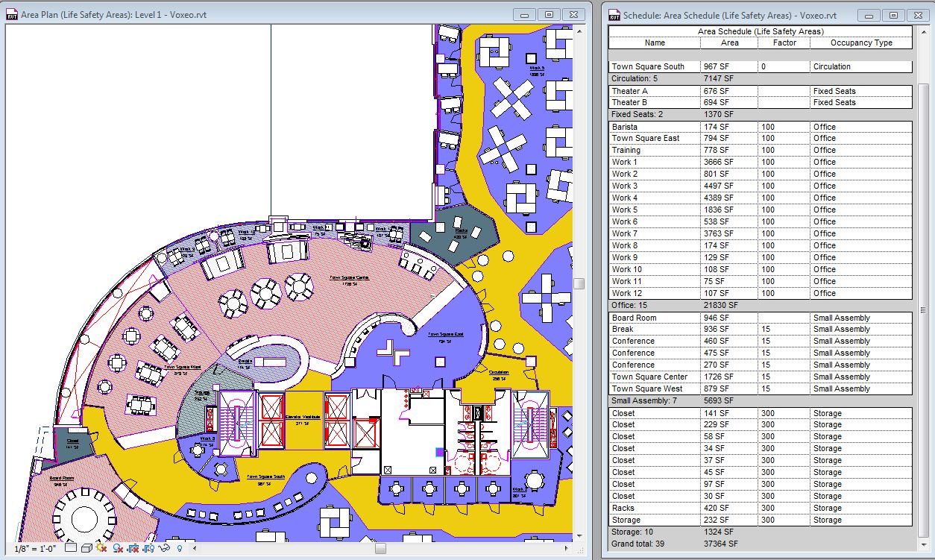The height and width of the screenshot is (560, 935).
Task: Click the 21830 SF office total cell
Action: click(729, 305)
